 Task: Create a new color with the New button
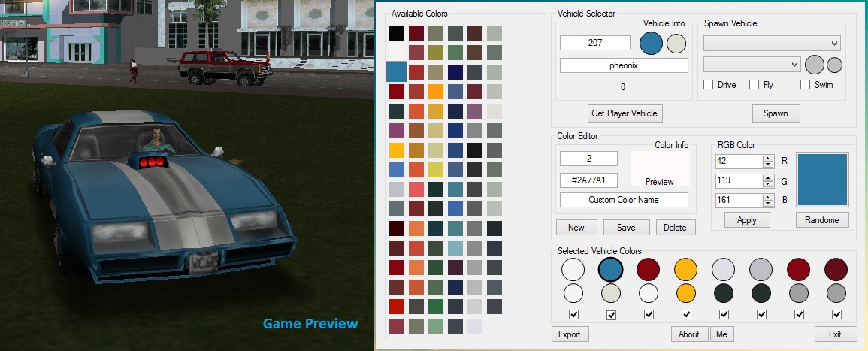576,228
